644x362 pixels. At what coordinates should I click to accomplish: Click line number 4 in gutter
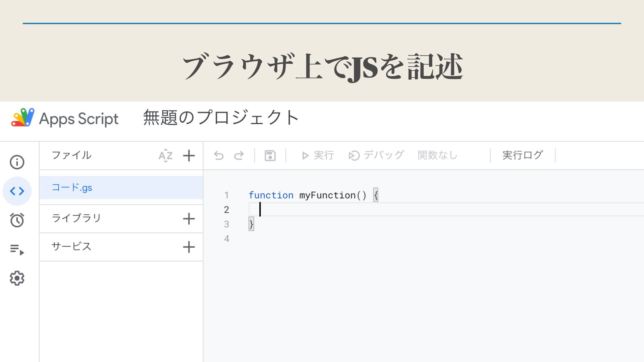point(226,239)
